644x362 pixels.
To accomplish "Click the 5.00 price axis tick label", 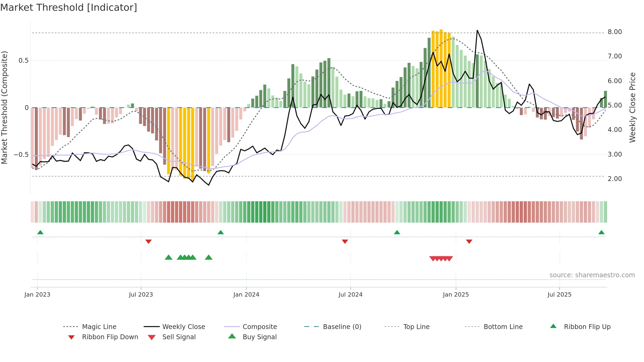I will click(615, 105).
